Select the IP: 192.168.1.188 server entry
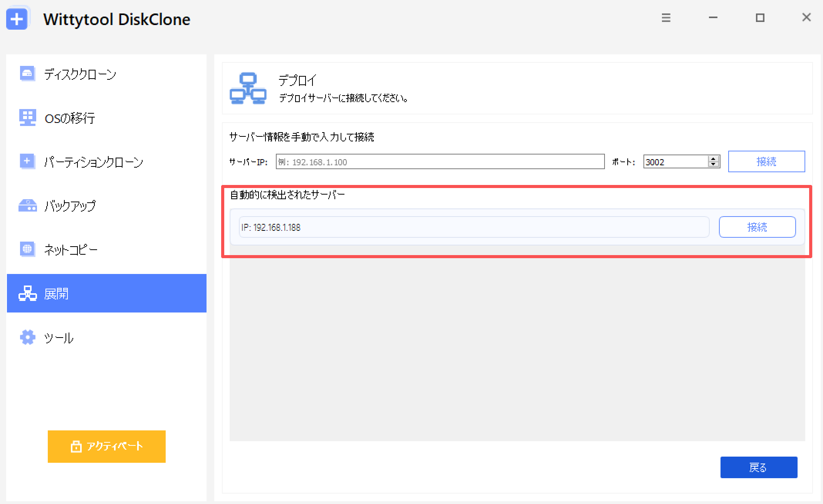This screenshot has height=504, width=823. (x=474, y=227)
